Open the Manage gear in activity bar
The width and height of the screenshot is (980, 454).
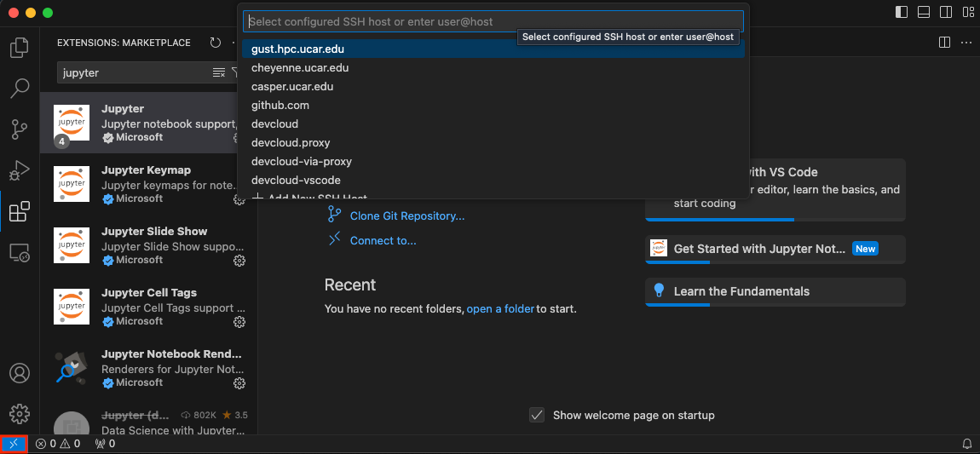click(x=20, y=413)
